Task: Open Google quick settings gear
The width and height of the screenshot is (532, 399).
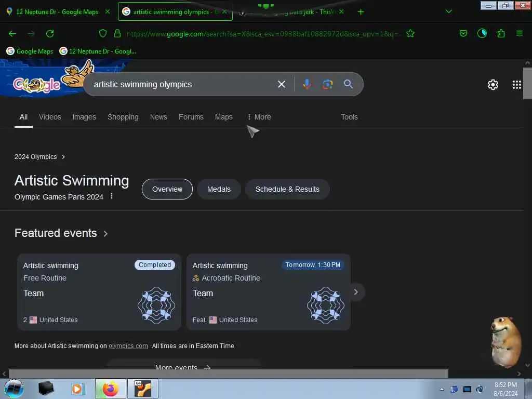Action: (x=493, y=85)
